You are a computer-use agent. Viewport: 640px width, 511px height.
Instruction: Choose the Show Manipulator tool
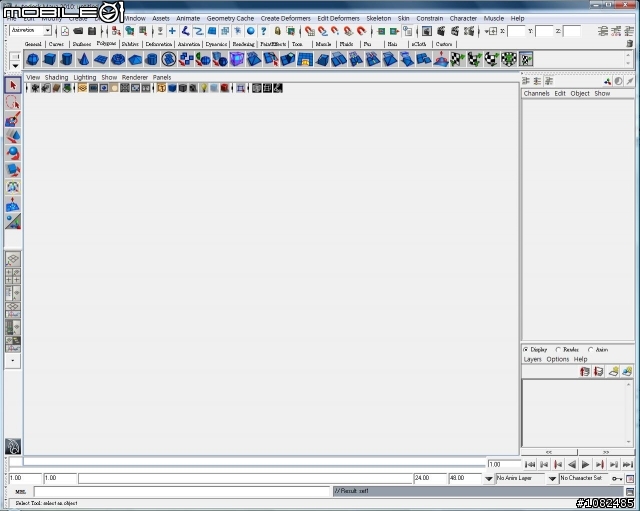(13, 221)
